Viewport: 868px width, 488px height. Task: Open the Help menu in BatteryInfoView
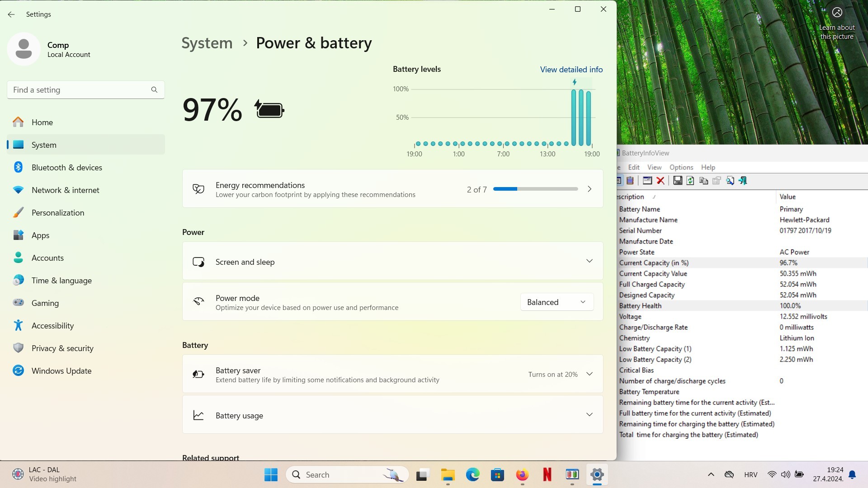coord(708,167)
